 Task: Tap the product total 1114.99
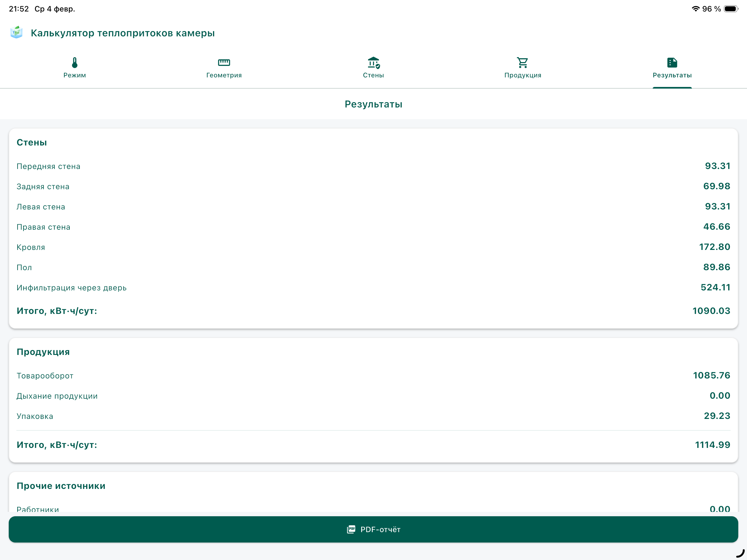click(713, 445)
